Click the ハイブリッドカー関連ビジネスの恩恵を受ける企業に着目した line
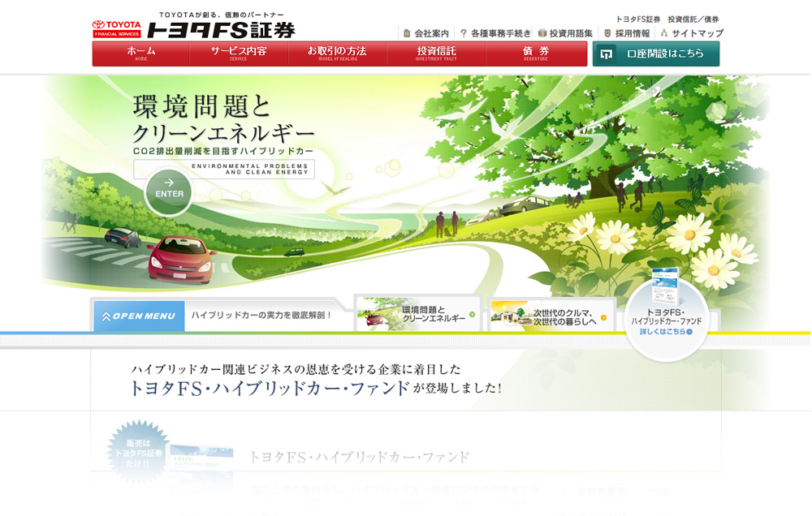Screen dimensions: 812x516 coord(296,369)
